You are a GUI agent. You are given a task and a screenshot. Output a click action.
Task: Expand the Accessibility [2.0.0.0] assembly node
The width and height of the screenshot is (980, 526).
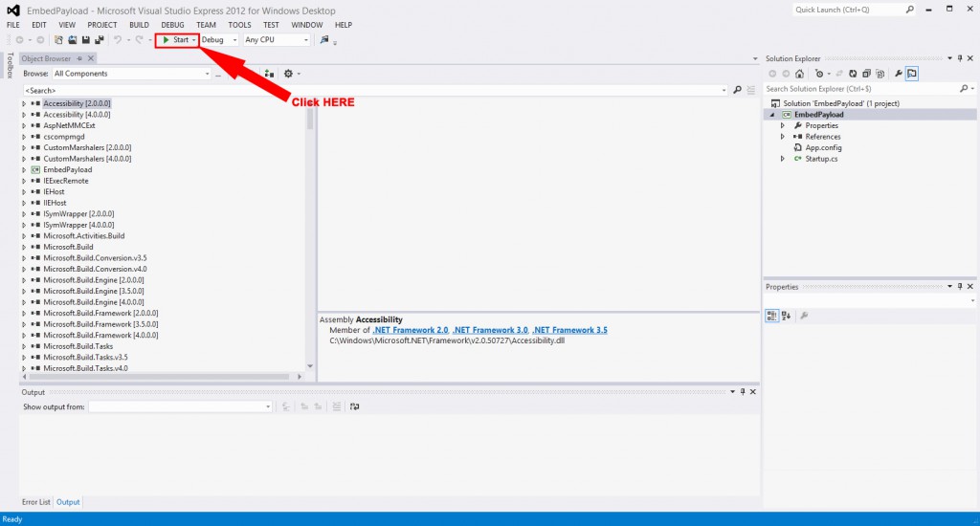[24, 103]
